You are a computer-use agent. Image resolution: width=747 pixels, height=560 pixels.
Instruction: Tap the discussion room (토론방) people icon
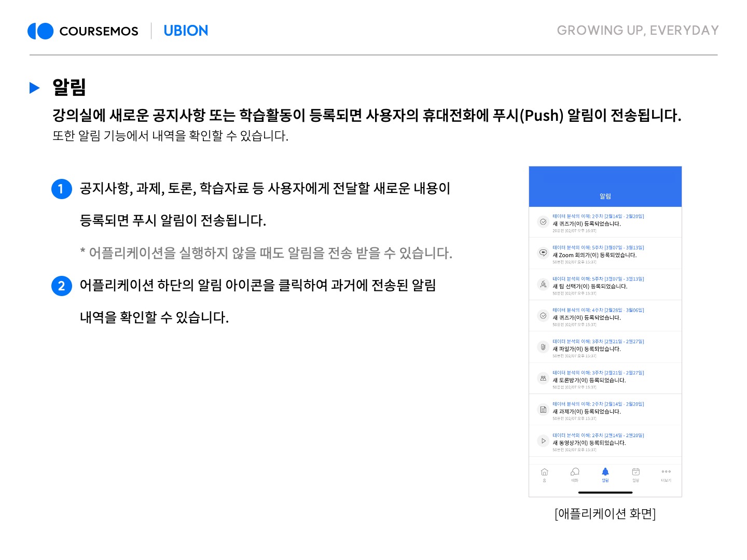click(x=543, y=379)
